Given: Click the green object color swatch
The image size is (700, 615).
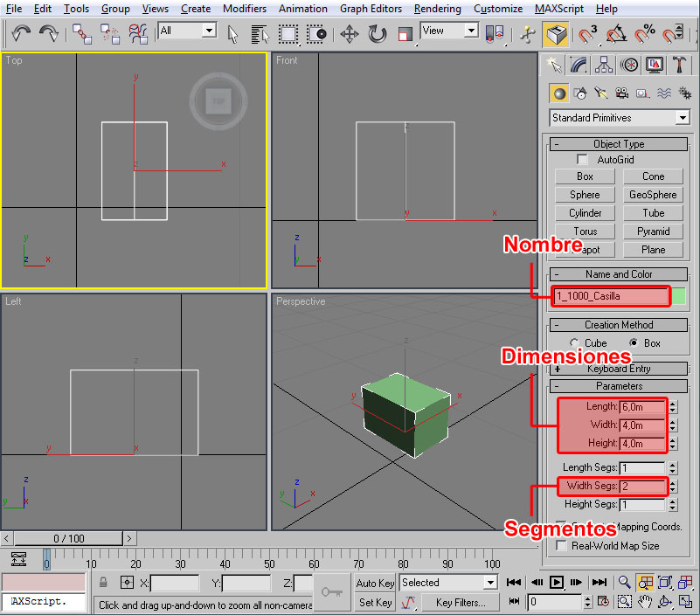Looking at the screenshot, I should 679,296.
